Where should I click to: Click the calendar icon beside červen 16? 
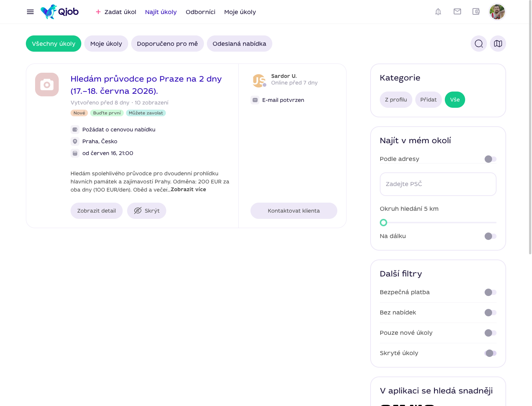pos(75,153)
